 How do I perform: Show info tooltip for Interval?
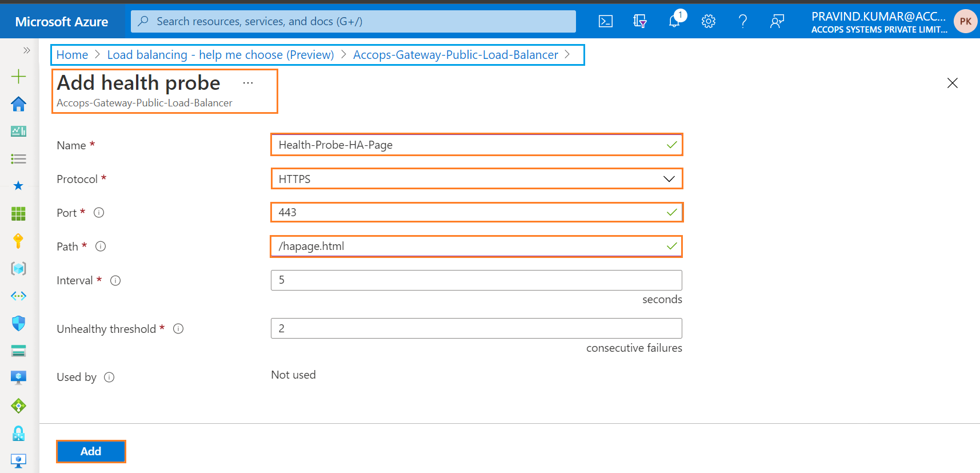tap(115, 281)
